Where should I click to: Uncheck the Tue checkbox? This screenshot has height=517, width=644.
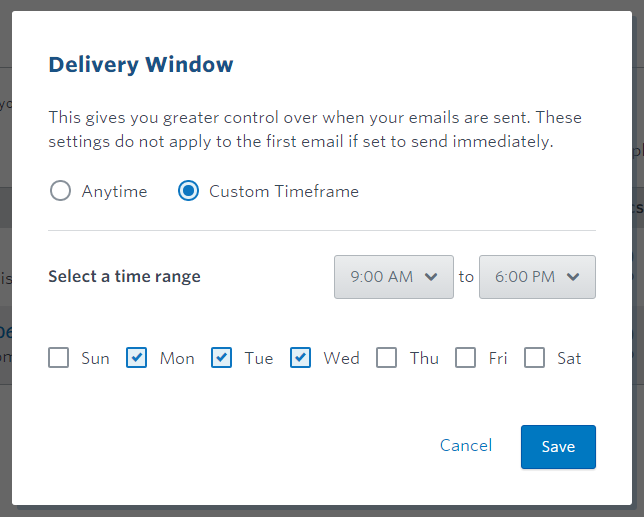[221, 358]
